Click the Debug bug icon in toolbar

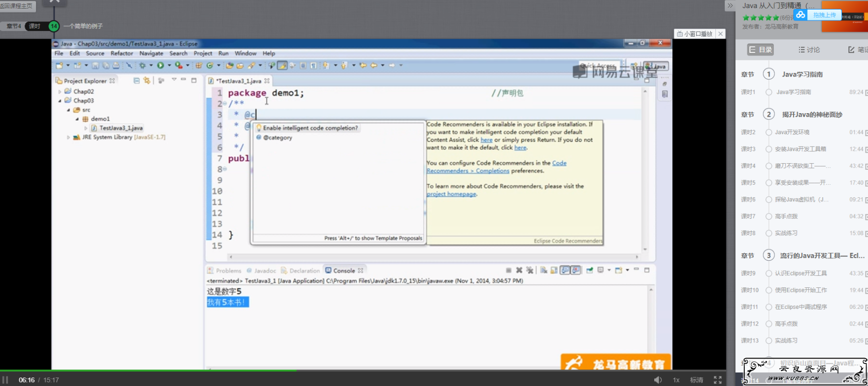(x=143, y=66)
